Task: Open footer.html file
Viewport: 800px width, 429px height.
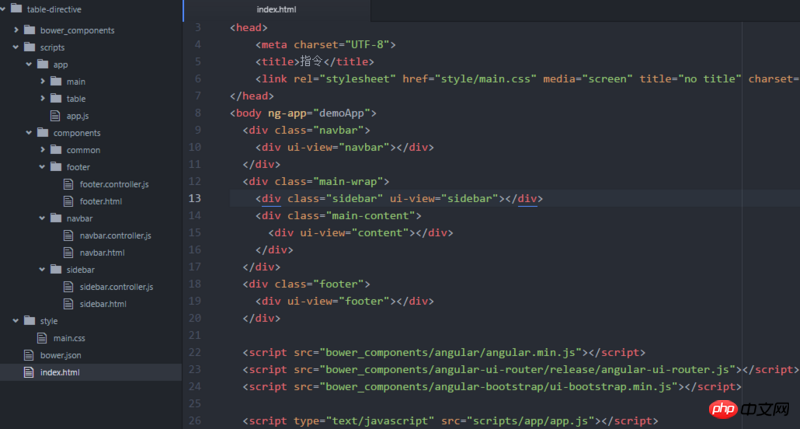Action: [x=101, y=201]
